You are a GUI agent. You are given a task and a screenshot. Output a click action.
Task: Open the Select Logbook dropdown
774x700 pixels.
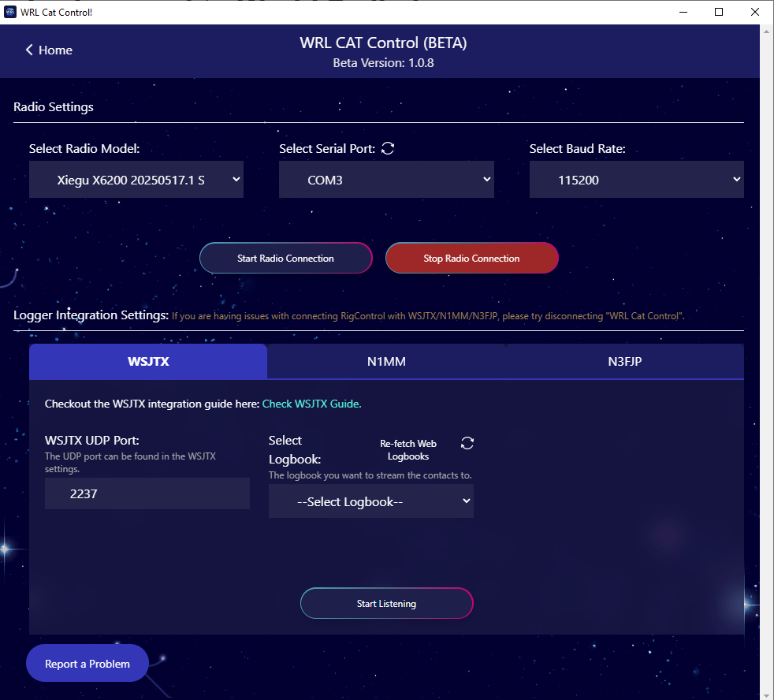coord(370,501)
